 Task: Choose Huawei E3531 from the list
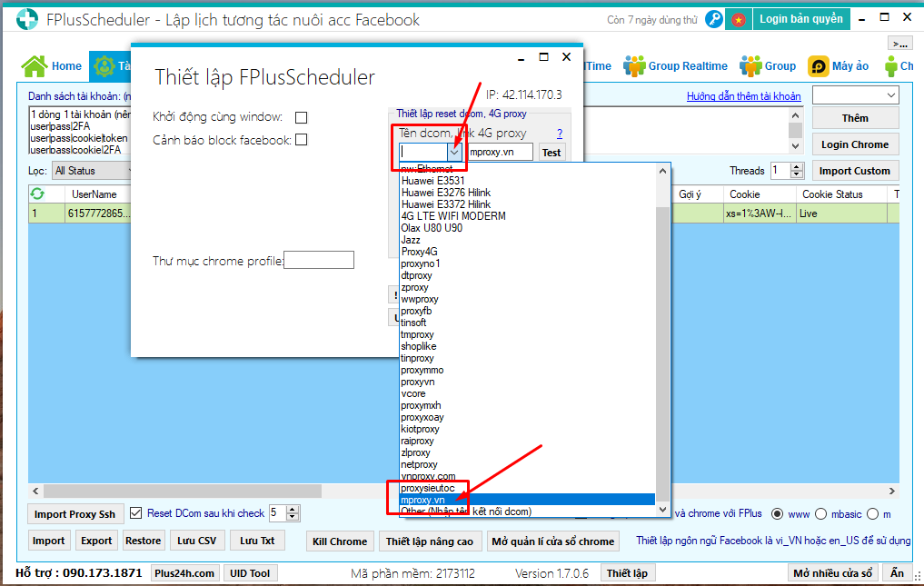[x=527, y=181]
